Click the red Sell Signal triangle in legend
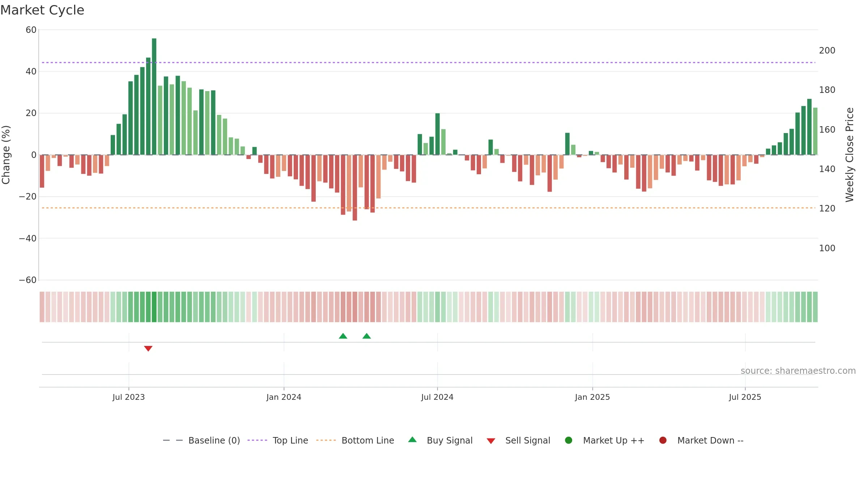Viewport: 868px width, 488px height. [x=491, y=441]
